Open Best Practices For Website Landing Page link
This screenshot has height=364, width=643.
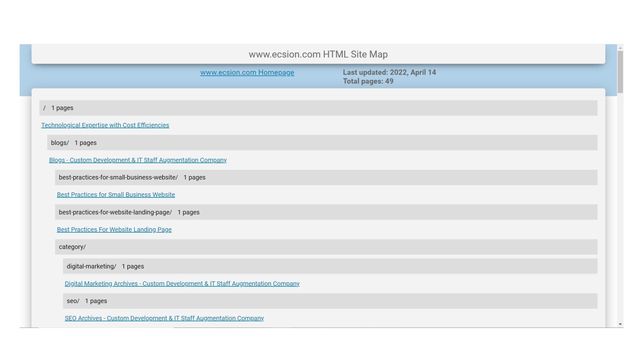114,229
